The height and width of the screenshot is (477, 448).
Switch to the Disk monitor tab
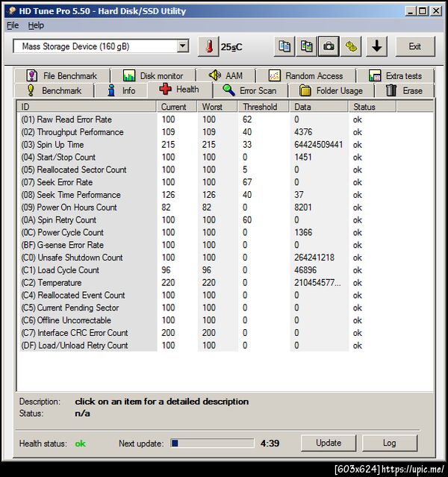tap(153, 75)
